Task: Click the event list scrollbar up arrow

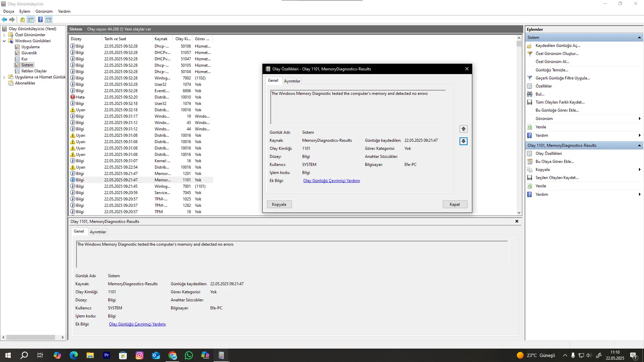Action: pyautogui.click(x=519, y=38)
